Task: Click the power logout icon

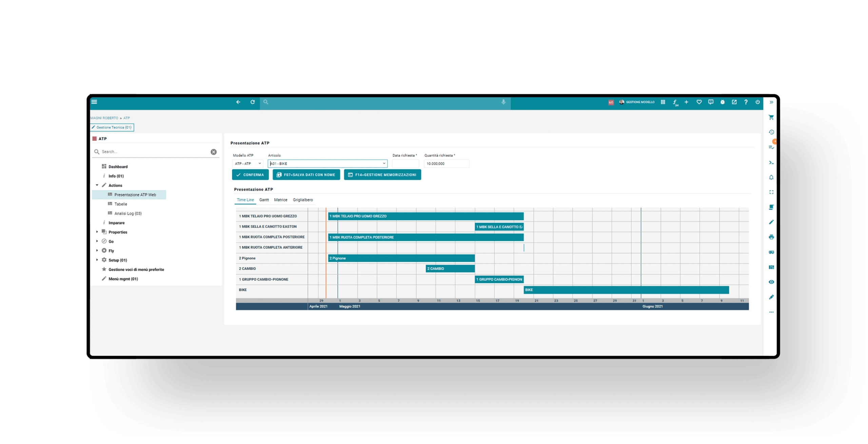Action: pyautogui.click(x=757, y=102)
